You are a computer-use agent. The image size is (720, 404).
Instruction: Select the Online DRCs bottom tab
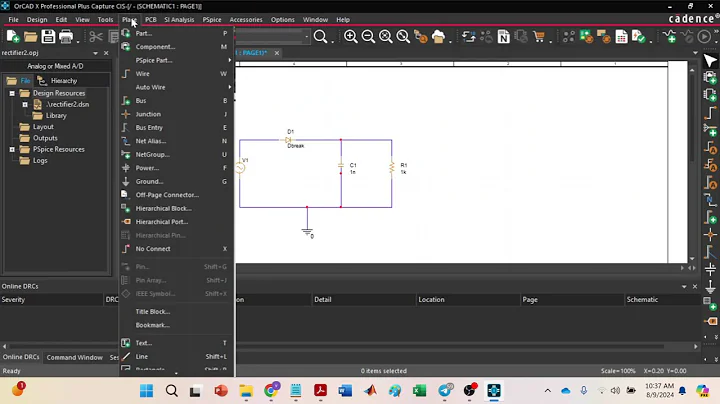[x=21, y=357]
